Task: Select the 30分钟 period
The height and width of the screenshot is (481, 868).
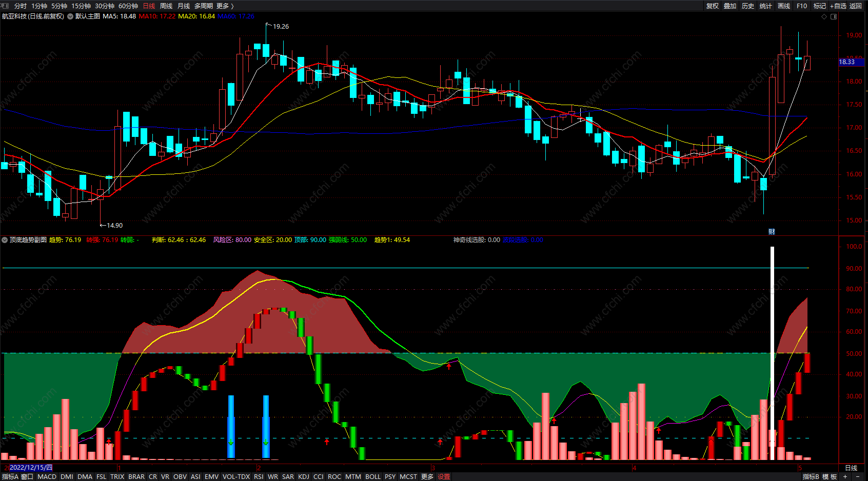Action: click(x=105, y=6)
